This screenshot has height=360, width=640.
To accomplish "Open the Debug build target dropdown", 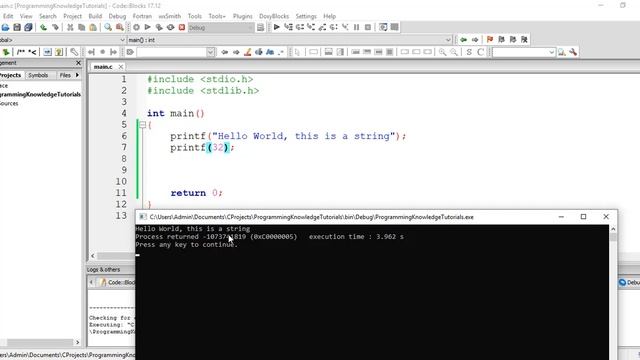I will [221, 27].
